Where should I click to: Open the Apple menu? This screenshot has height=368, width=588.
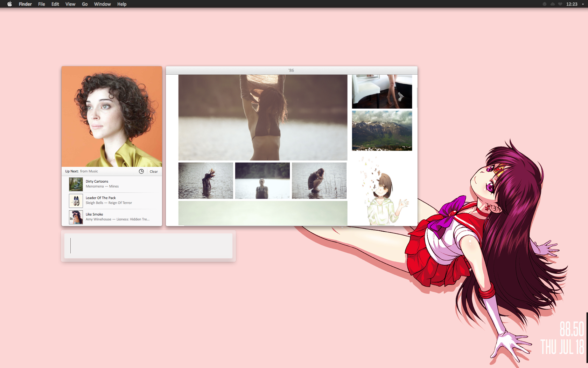click(9, 4)
